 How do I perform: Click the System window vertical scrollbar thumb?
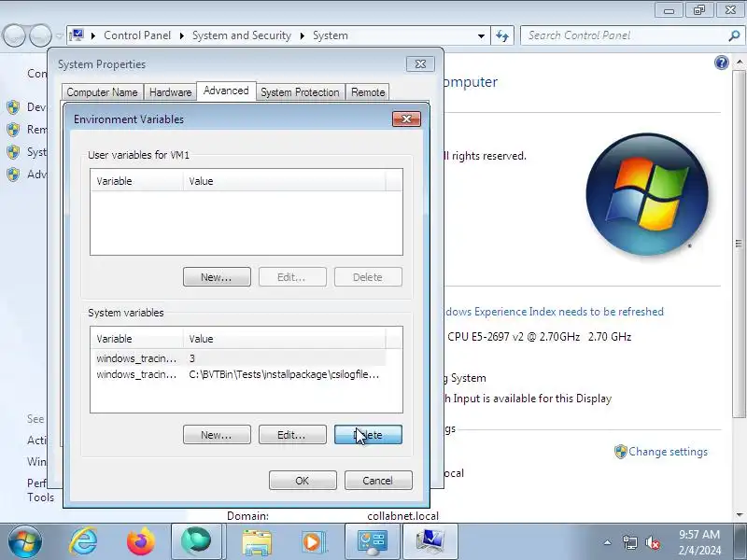click(739, 244)
